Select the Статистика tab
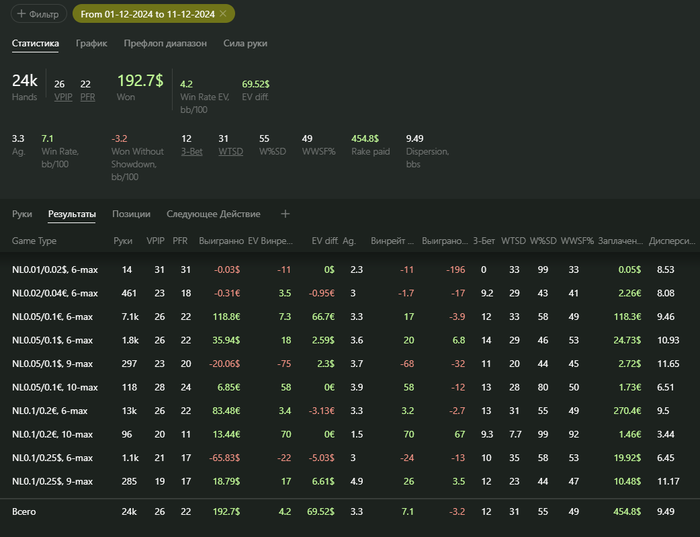Screen dimensions: 700x537 click(x=35, y=44)
